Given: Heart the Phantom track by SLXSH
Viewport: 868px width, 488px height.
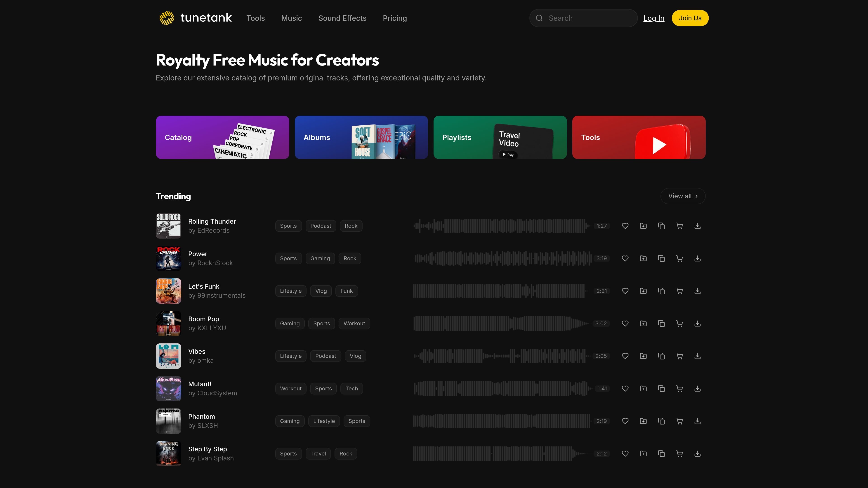Looking at the screenshot, I should coord(625,421).
